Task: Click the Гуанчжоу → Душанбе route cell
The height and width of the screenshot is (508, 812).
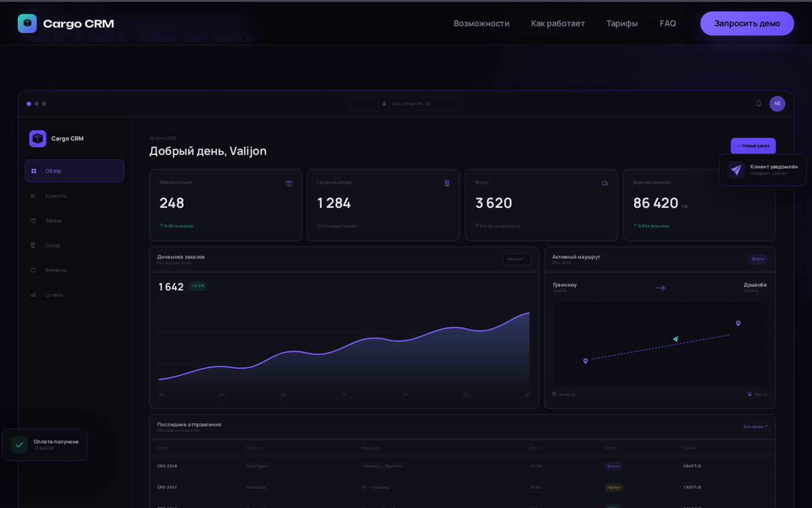Action: 382,466
